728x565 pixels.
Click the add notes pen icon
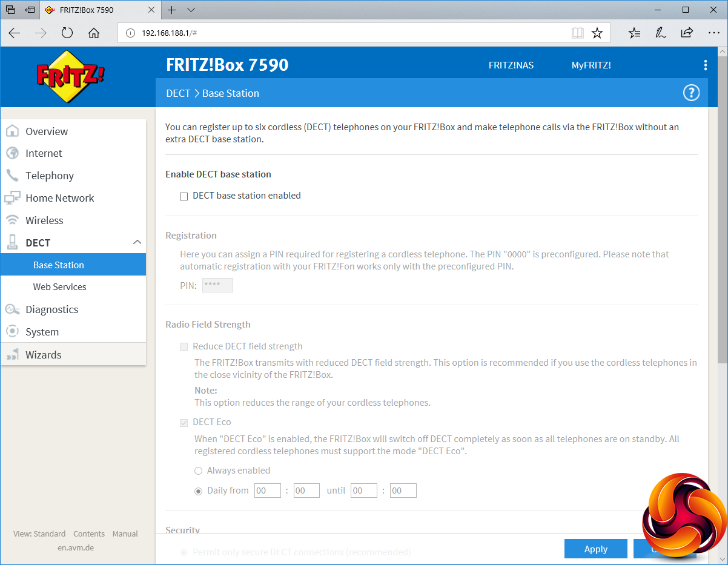pyautogui.click(x=661, y=33)
